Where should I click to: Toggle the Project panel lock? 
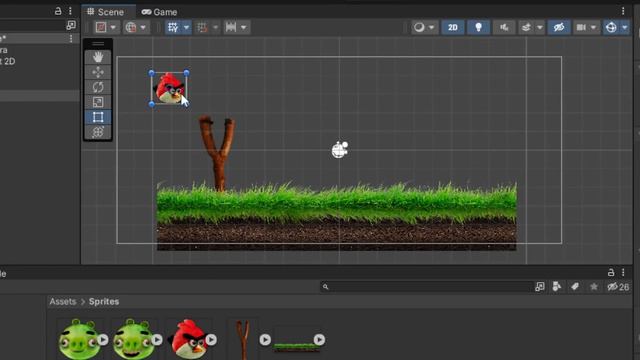pos(611,272)
